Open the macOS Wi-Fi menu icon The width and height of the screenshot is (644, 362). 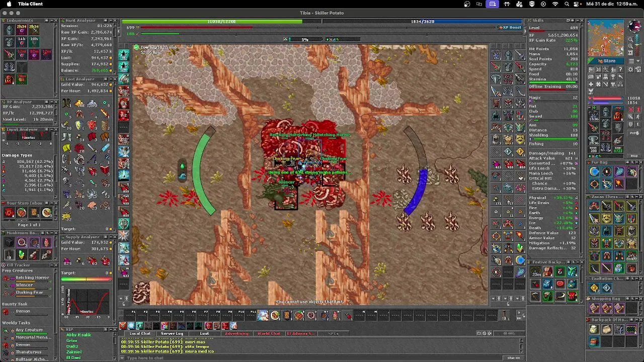click(555, 4)
